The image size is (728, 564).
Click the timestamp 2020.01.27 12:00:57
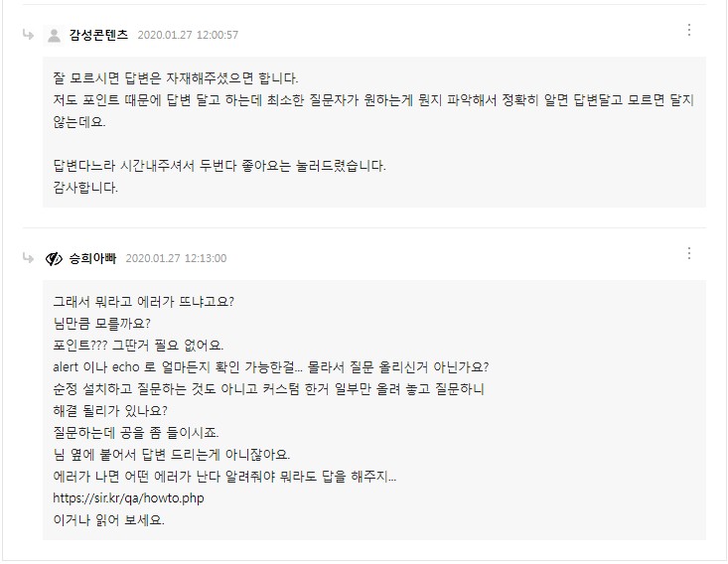(188, 36)
